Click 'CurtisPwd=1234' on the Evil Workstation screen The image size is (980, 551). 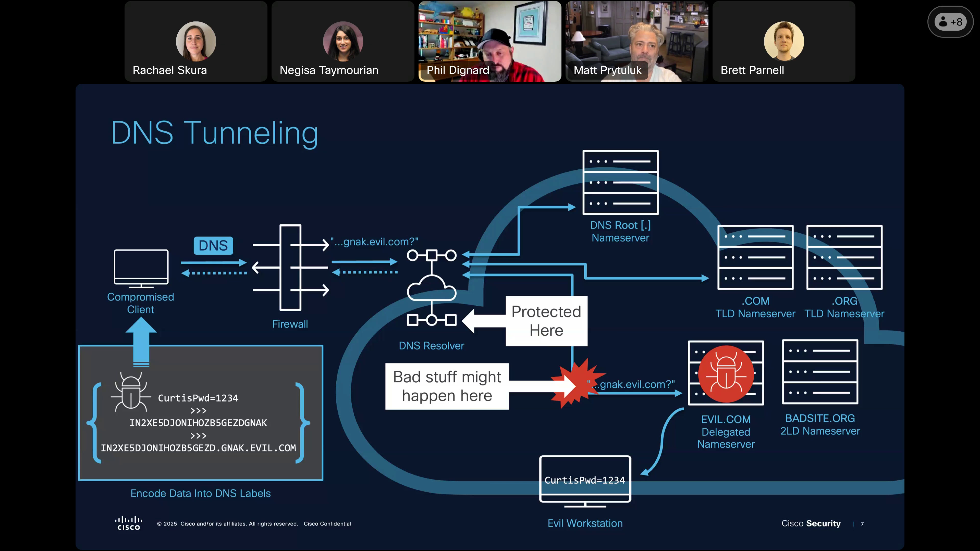[585, 480]
